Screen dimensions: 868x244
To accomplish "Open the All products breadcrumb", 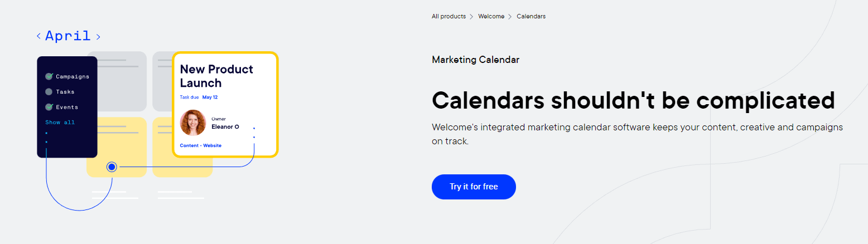I will pos(449,16).
